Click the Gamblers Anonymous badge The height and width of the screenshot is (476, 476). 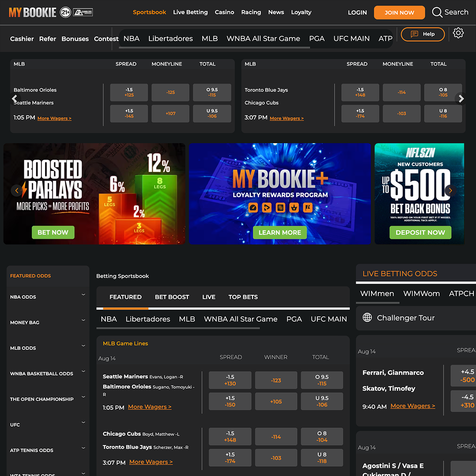click(x=83, y=12)
